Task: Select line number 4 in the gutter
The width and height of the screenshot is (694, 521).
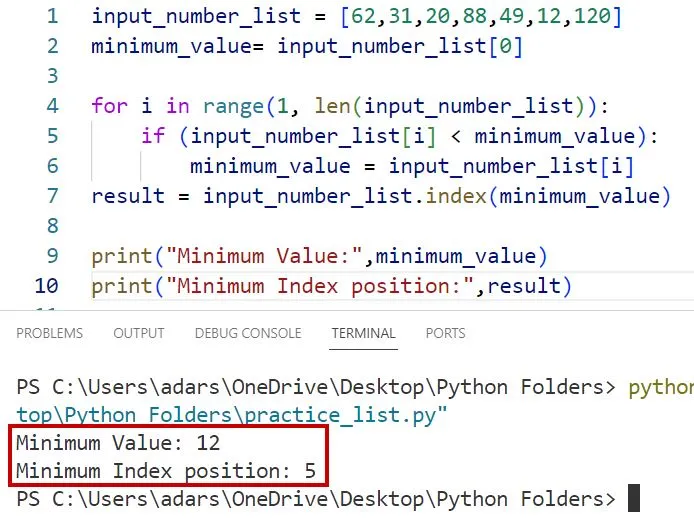Action: 52,106
